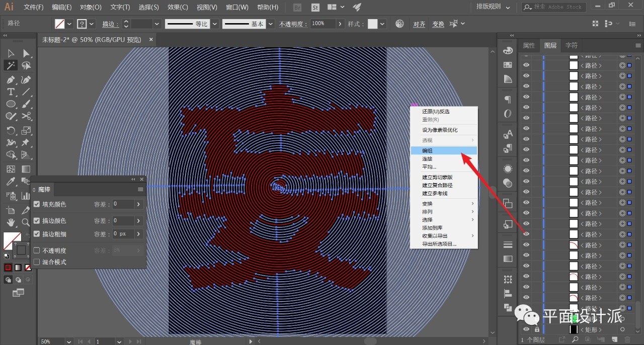The image size is (644, 345).
Task: Click the Fill swatch in toolbox
Action: click(11, 240)
